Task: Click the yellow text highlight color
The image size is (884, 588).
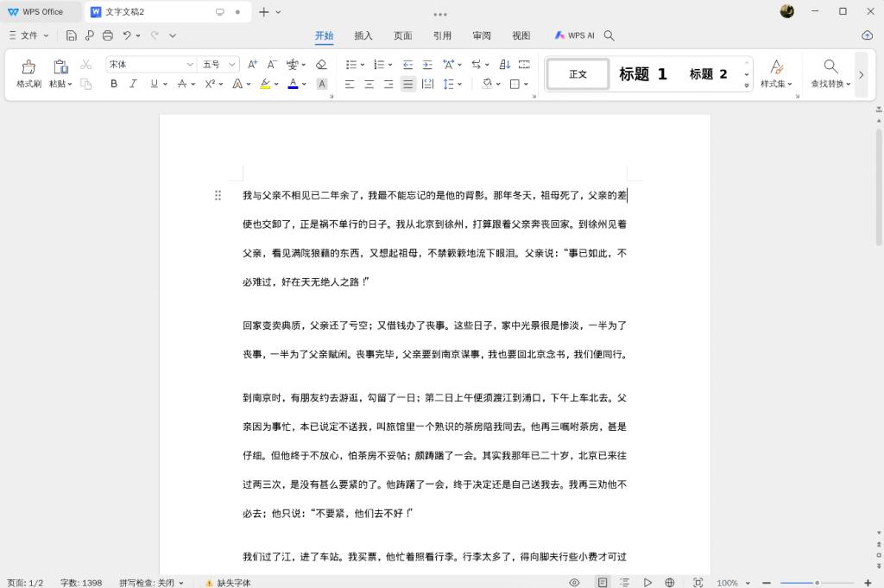Action: 265,84
